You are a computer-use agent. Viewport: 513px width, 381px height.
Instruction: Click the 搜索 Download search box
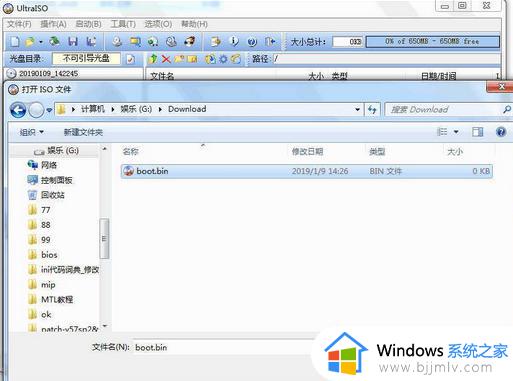(x=448, y=109)
